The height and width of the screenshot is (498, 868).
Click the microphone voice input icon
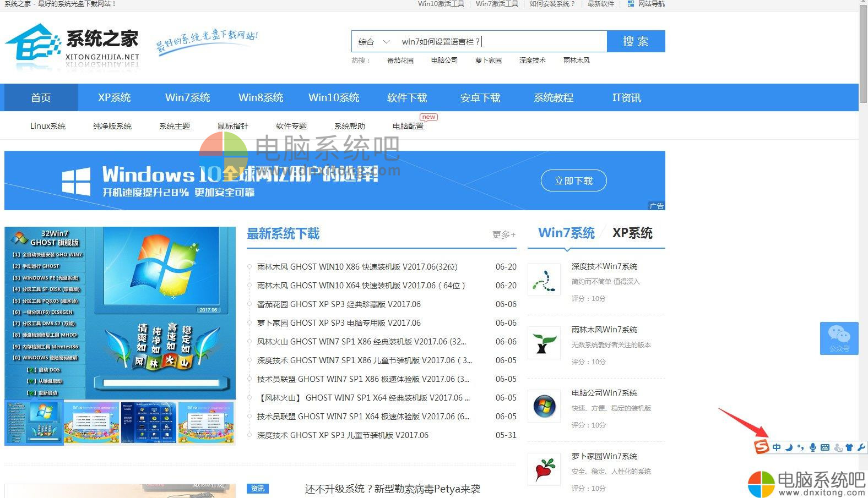click(x=812, y=447)
